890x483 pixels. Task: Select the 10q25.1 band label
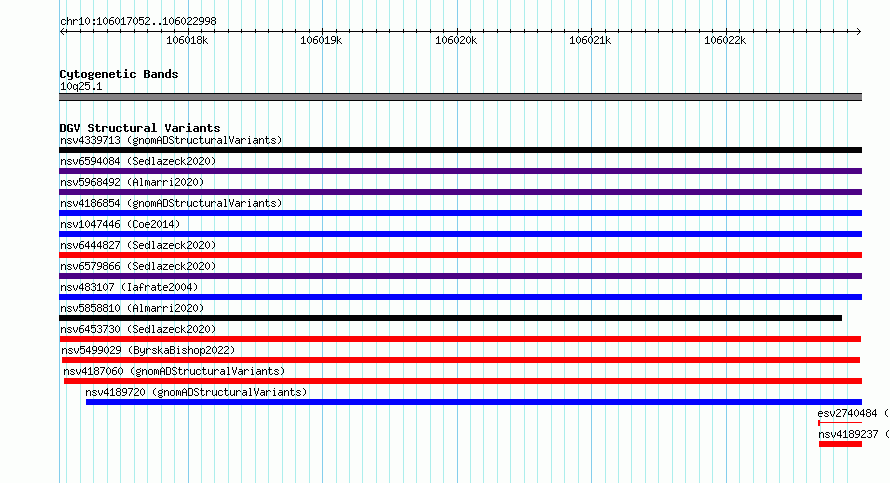coord(81,86)
